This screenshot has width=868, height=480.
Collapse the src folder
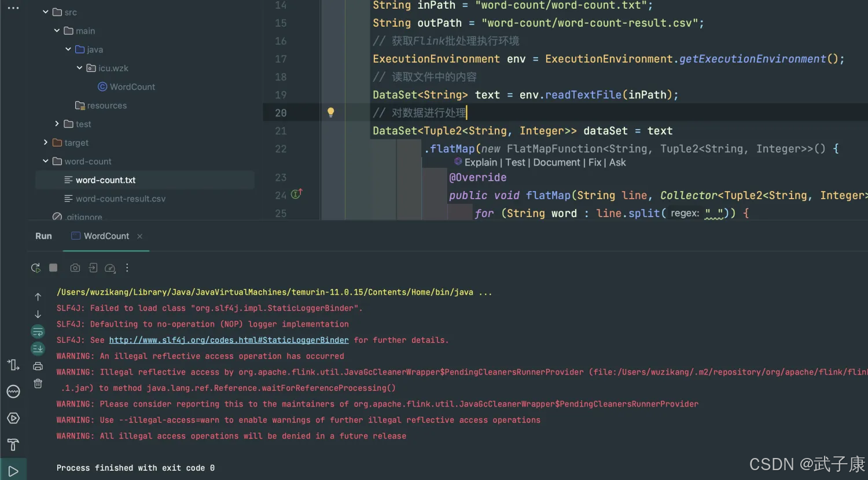pos(46,12)
